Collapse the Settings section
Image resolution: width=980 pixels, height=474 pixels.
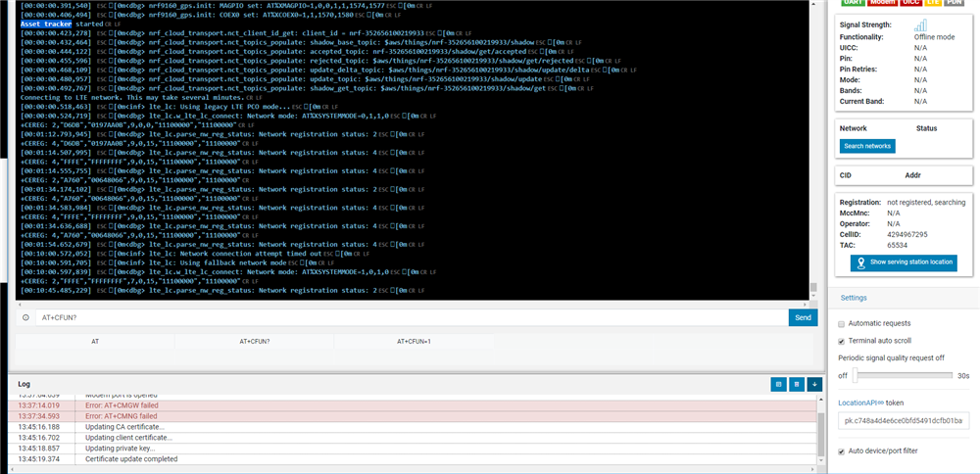click(x=854, y=298)
